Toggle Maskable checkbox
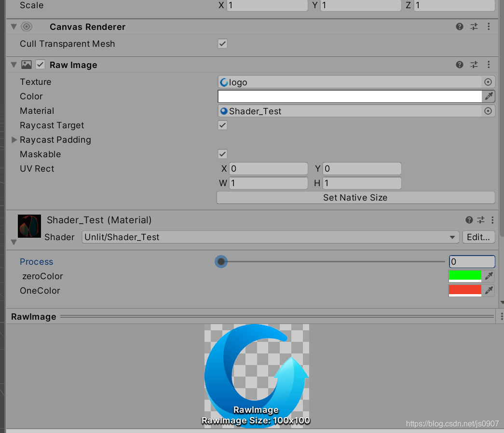The image size is (504, 433). (222, 154)
